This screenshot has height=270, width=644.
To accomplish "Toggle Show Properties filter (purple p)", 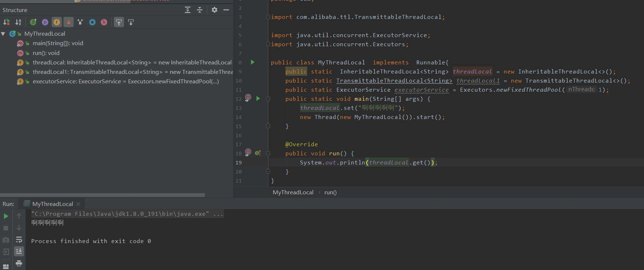I will [x=45, y=22].
